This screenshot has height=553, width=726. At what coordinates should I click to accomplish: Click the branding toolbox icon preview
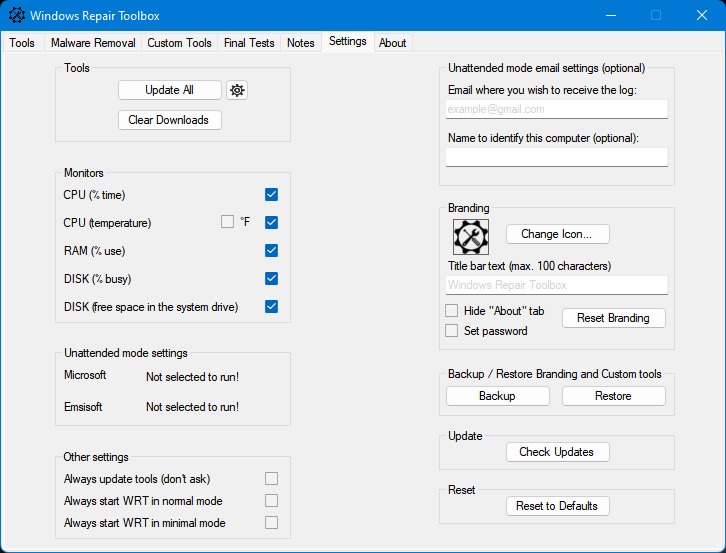pyautogui.click(x=470, y=237)
